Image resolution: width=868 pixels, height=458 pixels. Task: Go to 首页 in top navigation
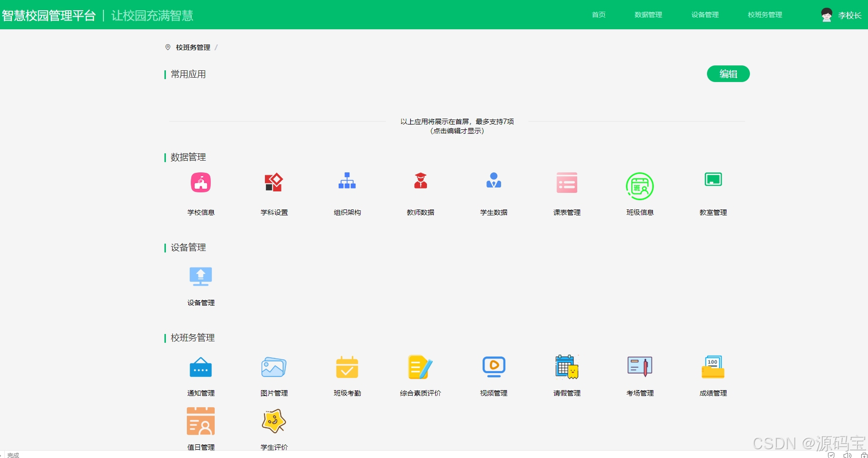coord(599,15)
